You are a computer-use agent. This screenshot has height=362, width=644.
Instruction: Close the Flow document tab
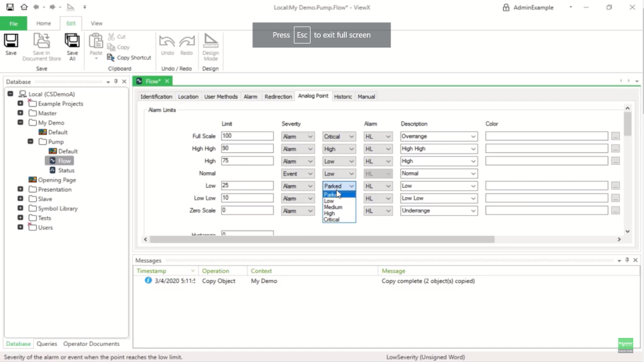pyautogui.click(x=167, y=81)
